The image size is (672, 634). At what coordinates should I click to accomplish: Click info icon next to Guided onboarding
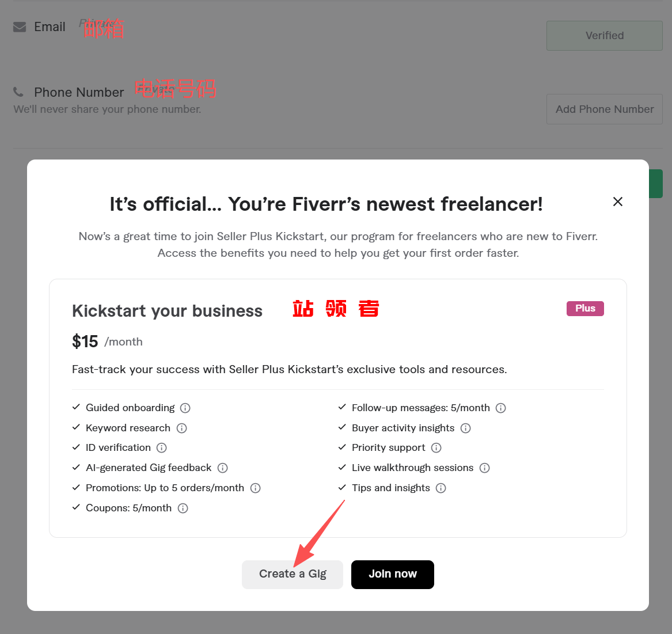pos(185,408)
